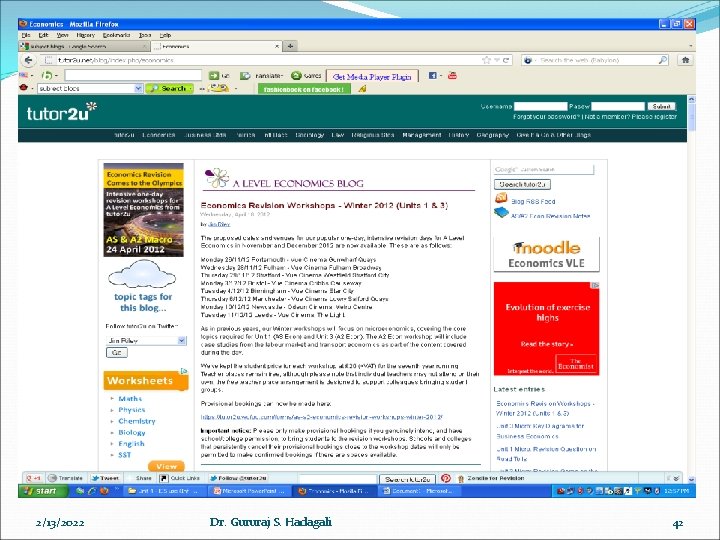
Task: Click the Google +1 button in bottom bar
Action: pos(34,478)
